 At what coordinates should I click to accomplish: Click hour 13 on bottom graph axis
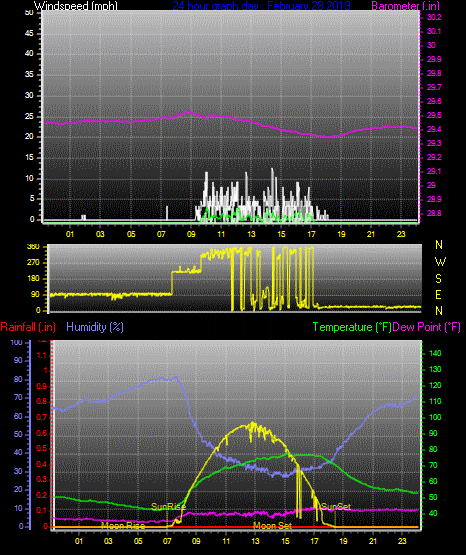pos(255,541)
